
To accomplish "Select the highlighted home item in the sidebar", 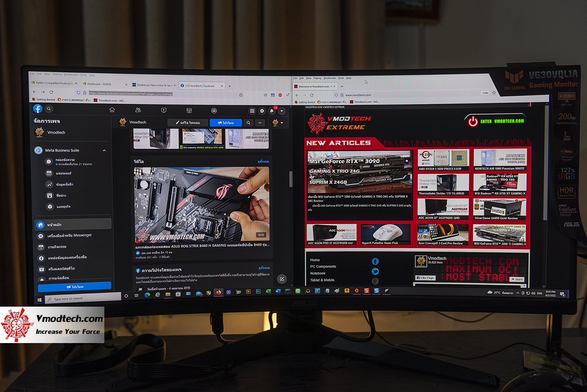I will tap(73, 225).
